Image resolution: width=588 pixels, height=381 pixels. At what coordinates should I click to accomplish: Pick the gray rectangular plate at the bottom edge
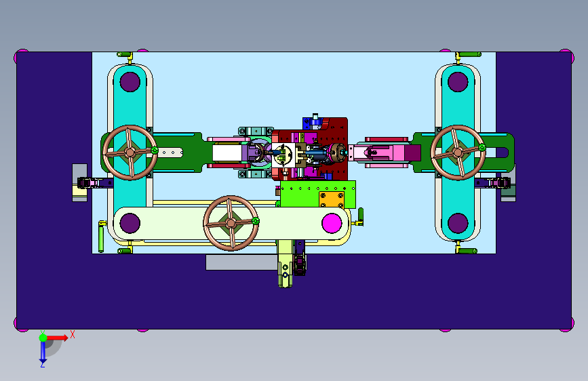point(241,262)
